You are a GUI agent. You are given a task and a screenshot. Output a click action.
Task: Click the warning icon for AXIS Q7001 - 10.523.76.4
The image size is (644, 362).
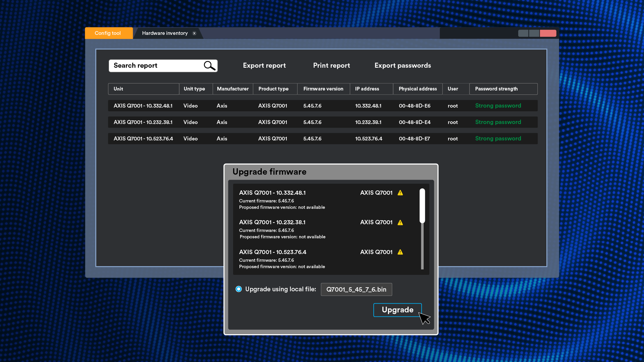coord(400,252)
